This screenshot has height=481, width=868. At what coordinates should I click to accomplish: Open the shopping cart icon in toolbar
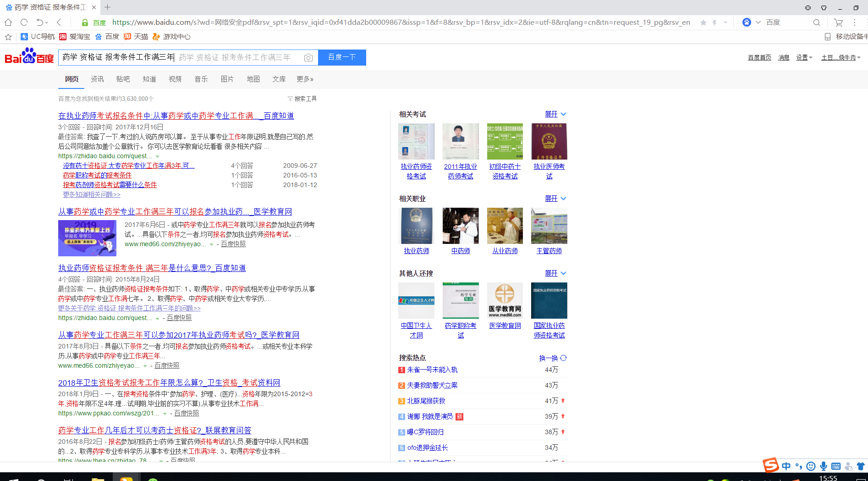click(838, 22)
